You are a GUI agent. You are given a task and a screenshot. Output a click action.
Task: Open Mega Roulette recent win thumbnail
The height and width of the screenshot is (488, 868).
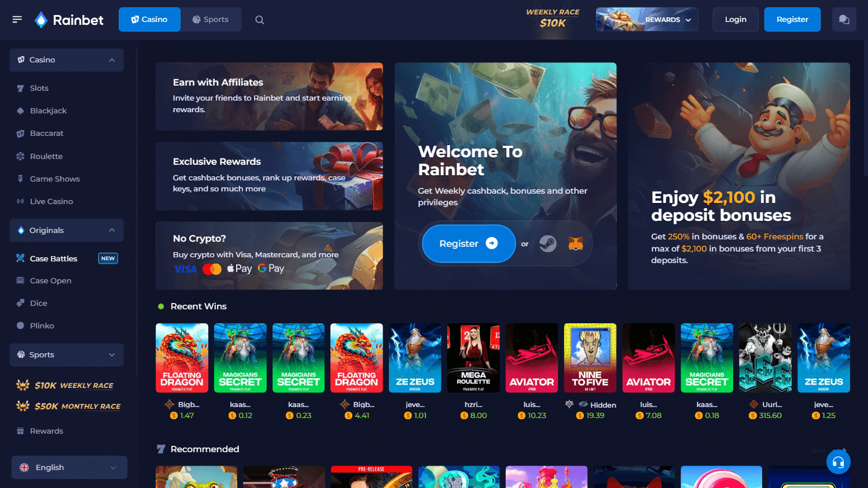tap(473, 358)
